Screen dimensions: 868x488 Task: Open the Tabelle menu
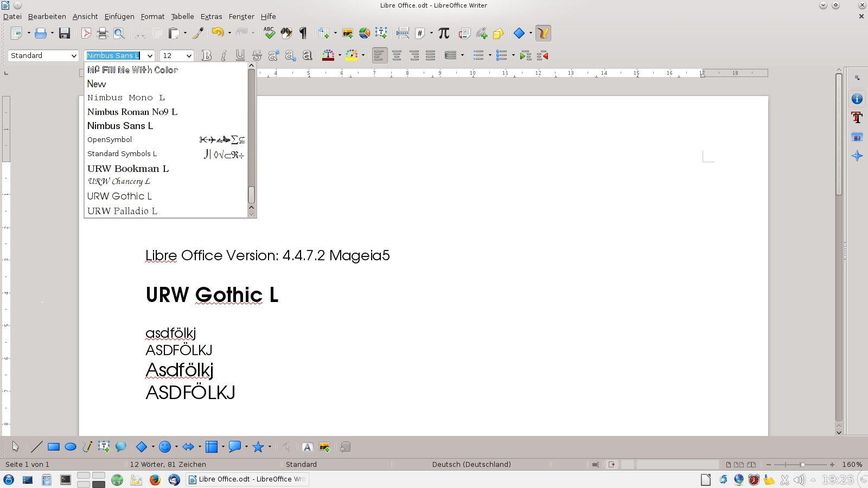tap(182, 16)
